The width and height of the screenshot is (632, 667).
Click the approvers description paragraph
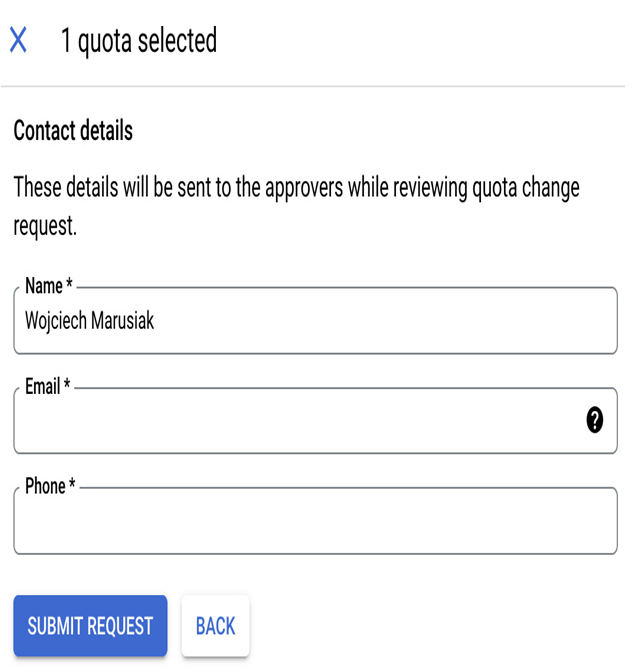(296, 206)
